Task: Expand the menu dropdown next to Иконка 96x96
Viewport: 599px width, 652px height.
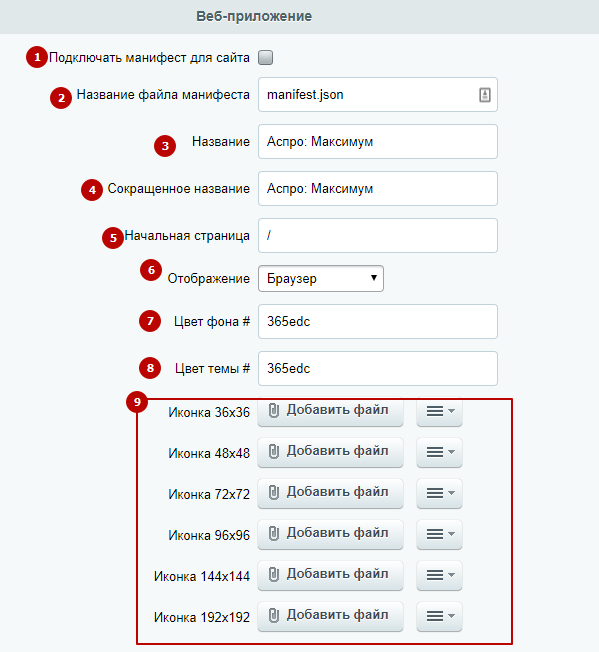Action: click(x=439, y=534)
